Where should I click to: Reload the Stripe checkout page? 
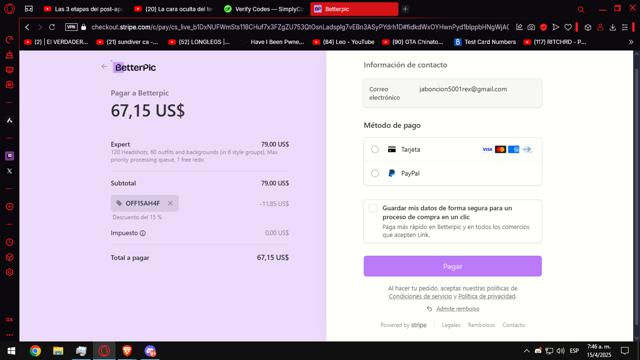click(52, 27)
